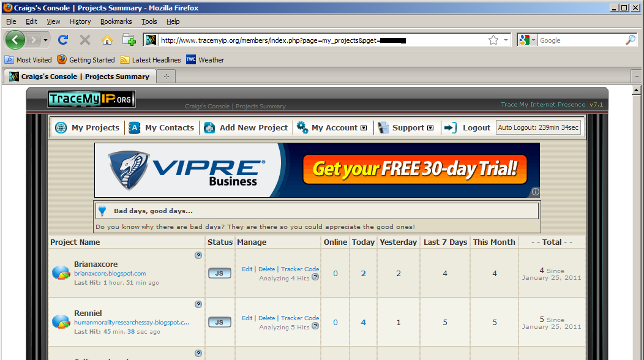
Task: Bookmark this page with the star
Action: click(x=493, y=40)
